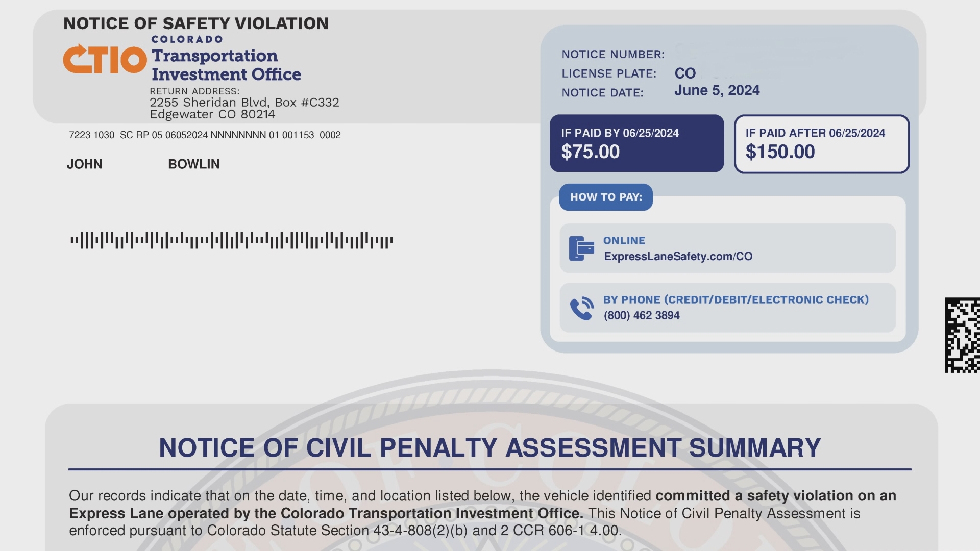Click the license plate CO value
Image resolution: width=980 pixels, height=551 pixels.
pyautogui.click(x=685, y=73)
